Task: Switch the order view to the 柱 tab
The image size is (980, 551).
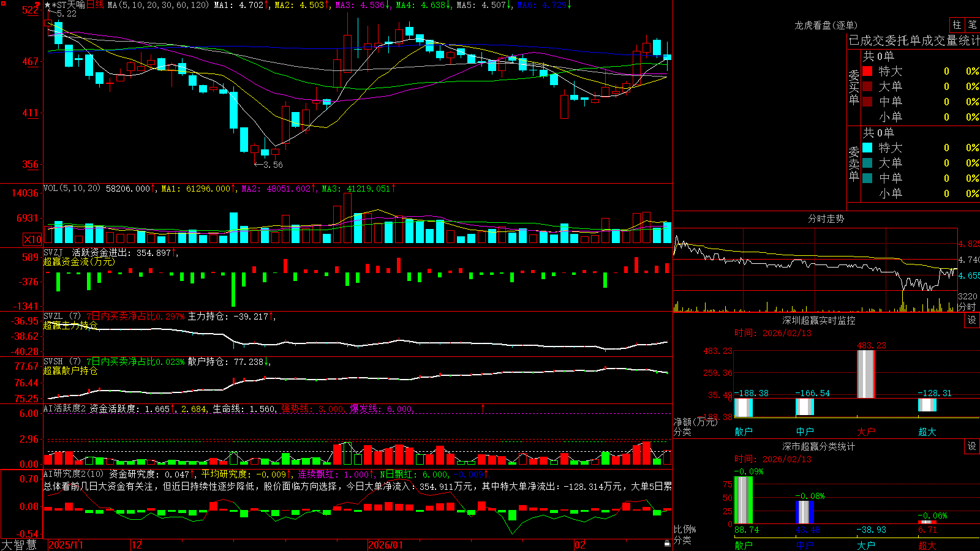Action: coord(957,24)
